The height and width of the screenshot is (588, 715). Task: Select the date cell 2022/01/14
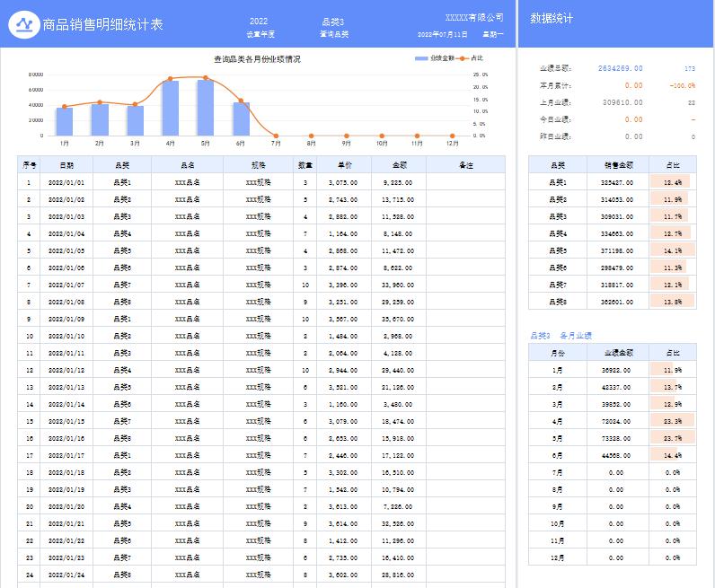click(x=66, y=404)
